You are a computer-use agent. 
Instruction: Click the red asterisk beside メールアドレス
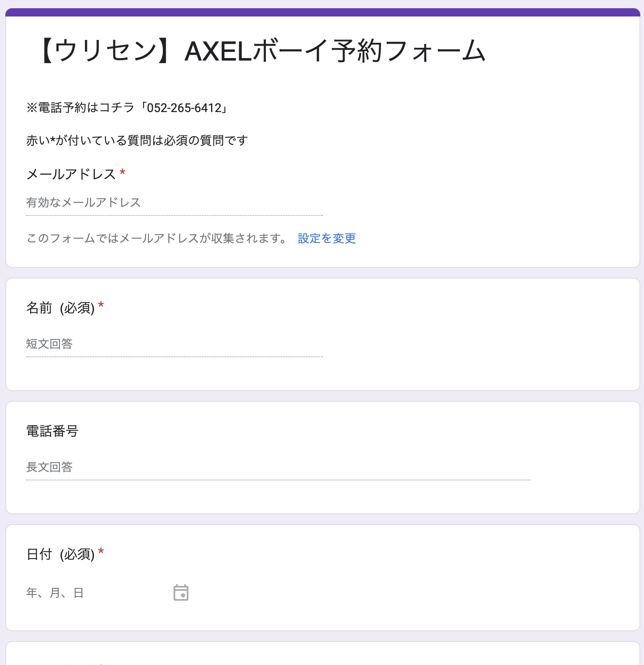coord(122,173)
